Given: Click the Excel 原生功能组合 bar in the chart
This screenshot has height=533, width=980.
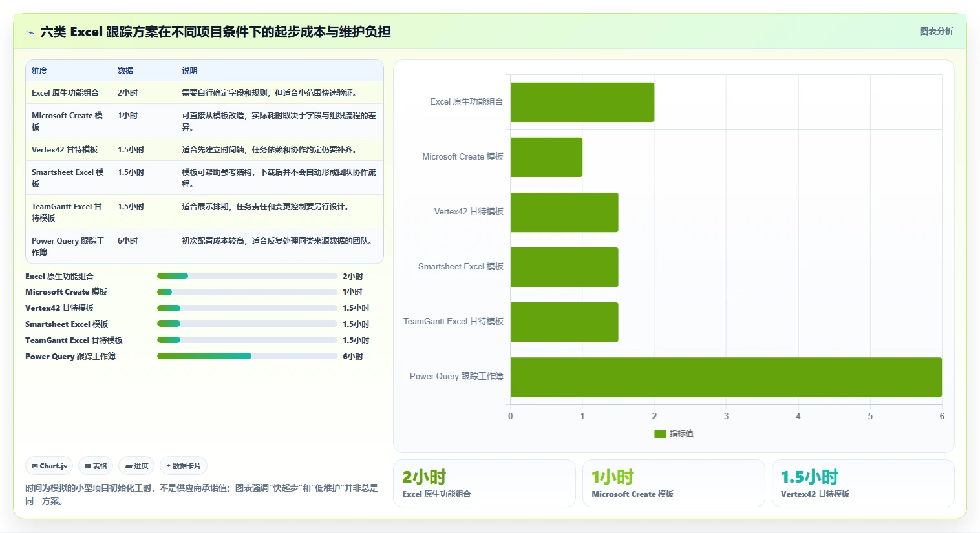Looking at the screenshot, I should pos(582,102).
